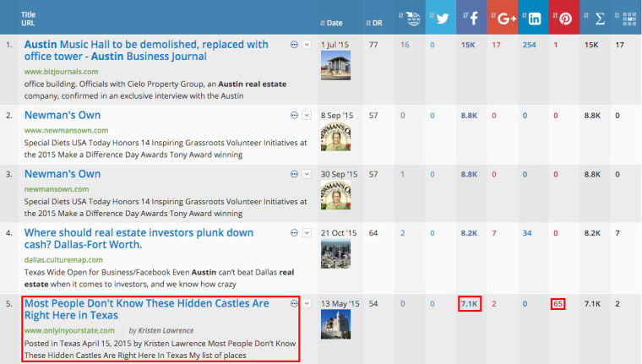Click Title URL column header
The image size is (642, 364).
(x=28, y=19)
